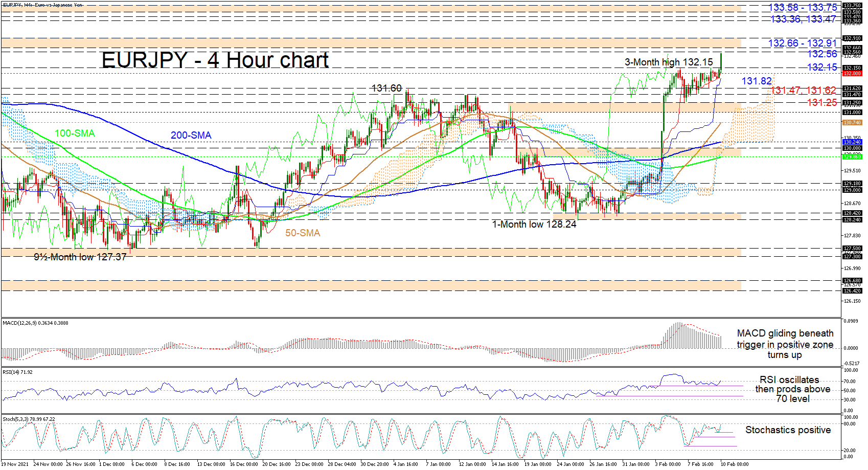Image resolution: width=868 pixels, height=470 pixels.
Task: Select the "70.00" RSI scale value
Action: tap(850, 381)
